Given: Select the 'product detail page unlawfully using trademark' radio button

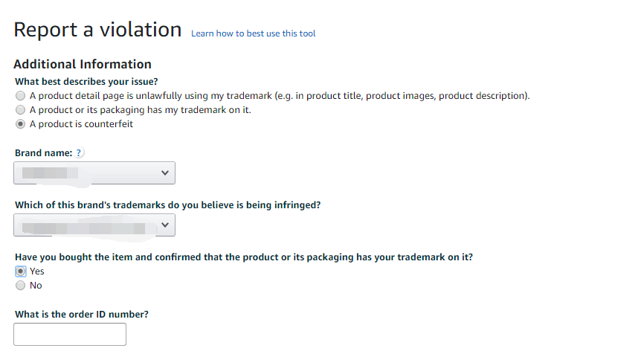Looking at the screenshot, I should (20, 96).
